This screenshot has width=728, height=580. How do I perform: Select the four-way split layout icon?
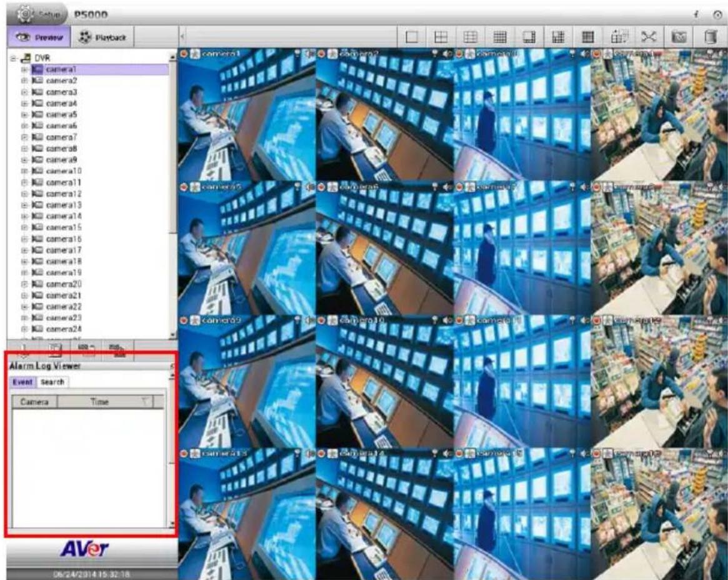click(441, 37)
